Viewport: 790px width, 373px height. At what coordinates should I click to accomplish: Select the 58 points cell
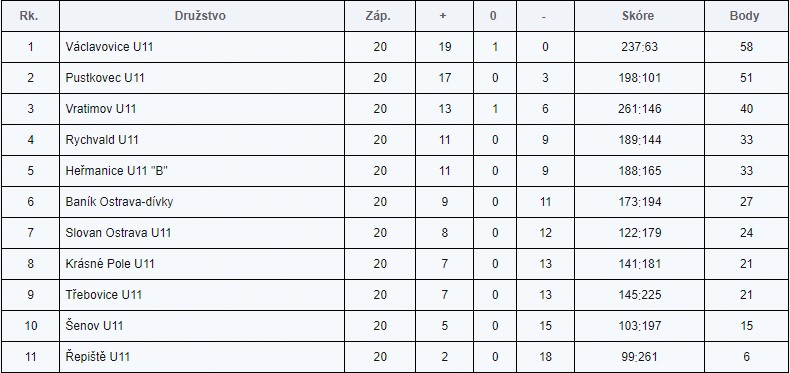point(747,47)
